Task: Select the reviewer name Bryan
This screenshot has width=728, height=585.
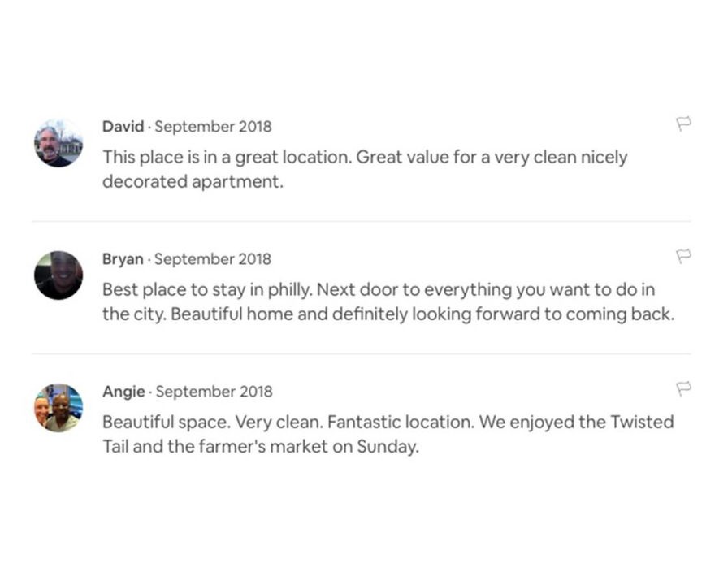Action: (x=123, y=259)
